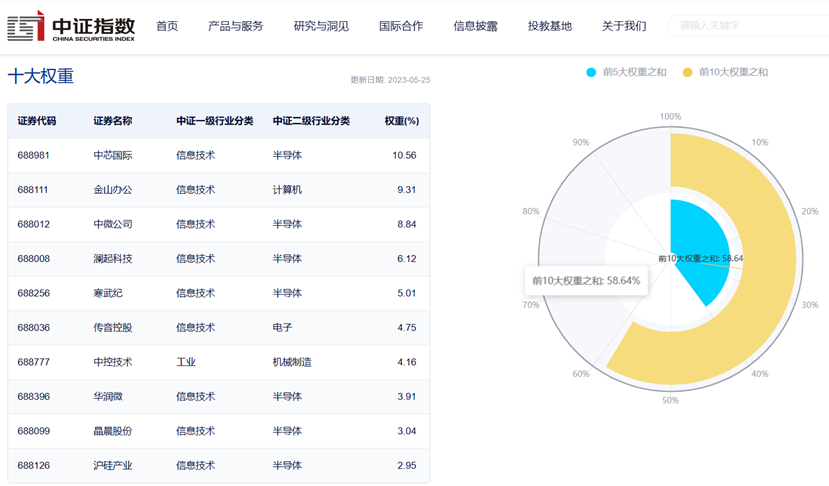Go to the 国际合作 page
Screen dimensions: 829x486
click(401, 26)
